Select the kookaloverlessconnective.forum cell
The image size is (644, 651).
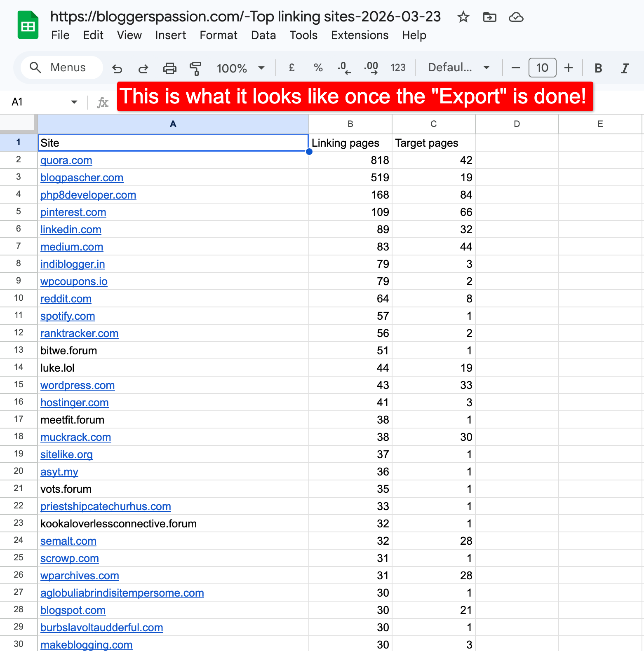(173, 524)
